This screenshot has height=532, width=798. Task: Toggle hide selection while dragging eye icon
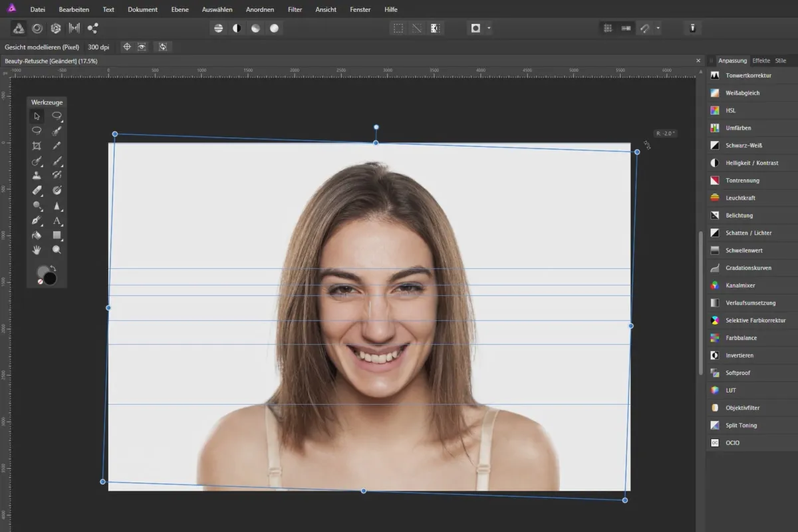[x=142, y=47]
